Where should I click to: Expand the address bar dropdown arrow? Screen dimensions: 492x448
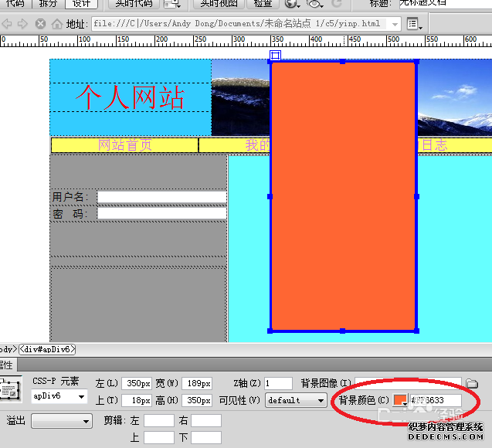click(395, 24)
